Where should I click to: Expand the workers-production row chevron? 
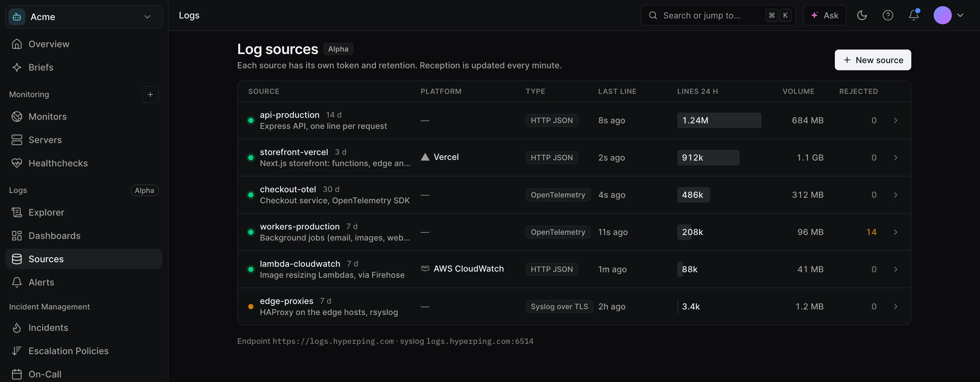pyautogui.click(x=895, y=232)
